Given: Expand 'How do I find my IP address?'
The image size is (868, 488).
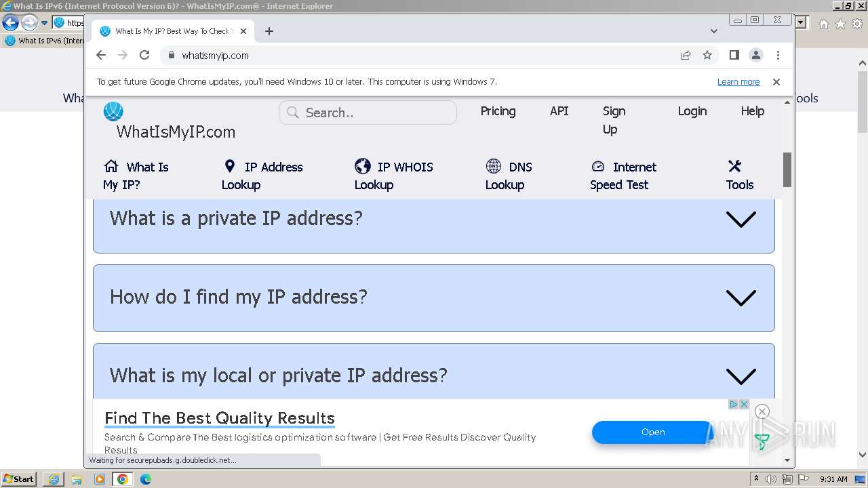Looking at the screenshot, I should click(x=741, y=298).
